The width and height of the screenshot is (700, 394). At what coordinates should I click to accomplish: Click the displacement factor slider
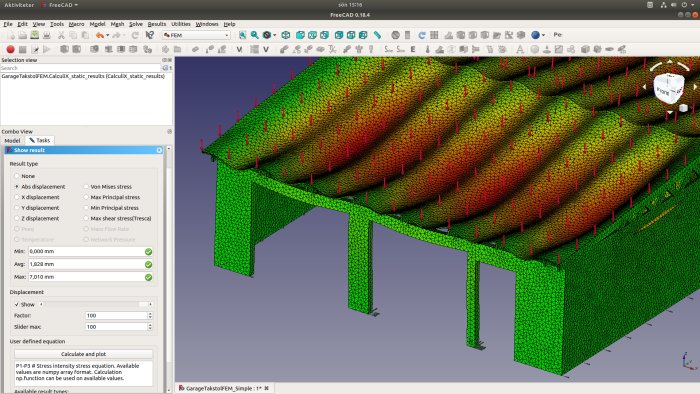(x=96, y=304)
